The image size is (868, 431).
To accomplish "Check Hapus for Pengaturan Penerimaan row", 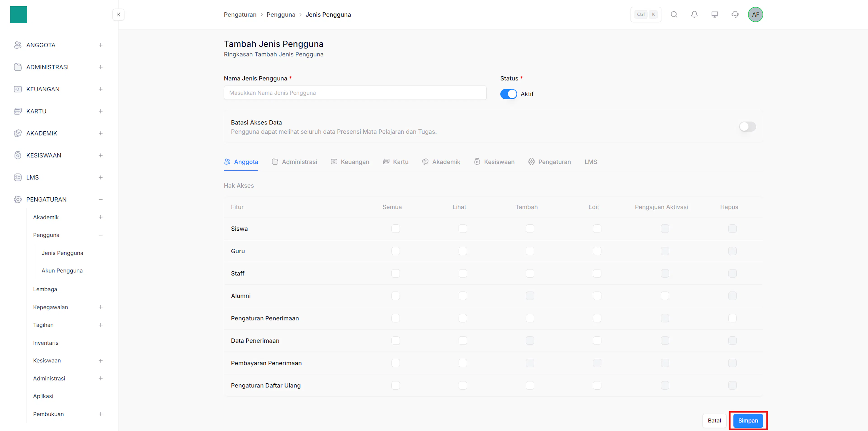I will click(x=732, y=318).
